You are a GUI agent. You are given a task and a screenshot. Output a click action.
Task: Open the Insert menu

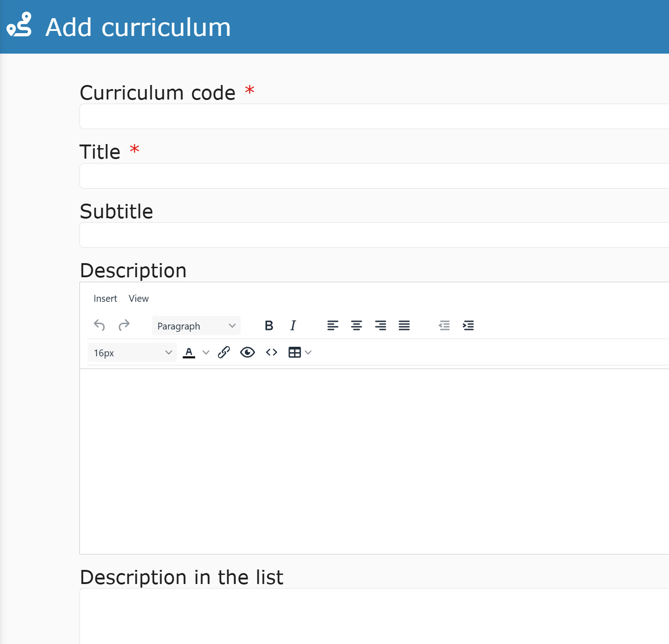[105, 299]
